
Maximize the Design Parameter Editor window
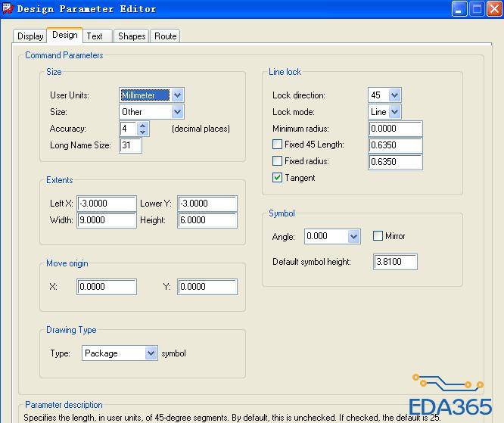tap(477, 8)
